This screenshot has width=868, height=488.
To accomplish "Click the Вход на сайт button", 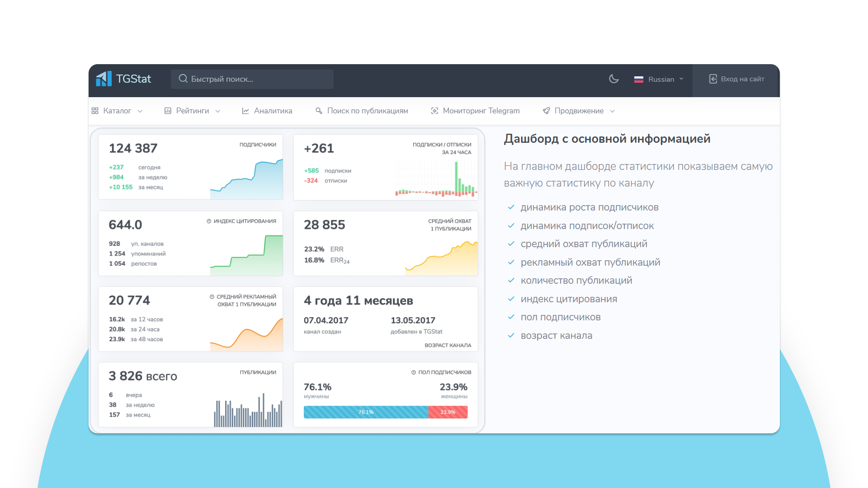I will point(742,79).
